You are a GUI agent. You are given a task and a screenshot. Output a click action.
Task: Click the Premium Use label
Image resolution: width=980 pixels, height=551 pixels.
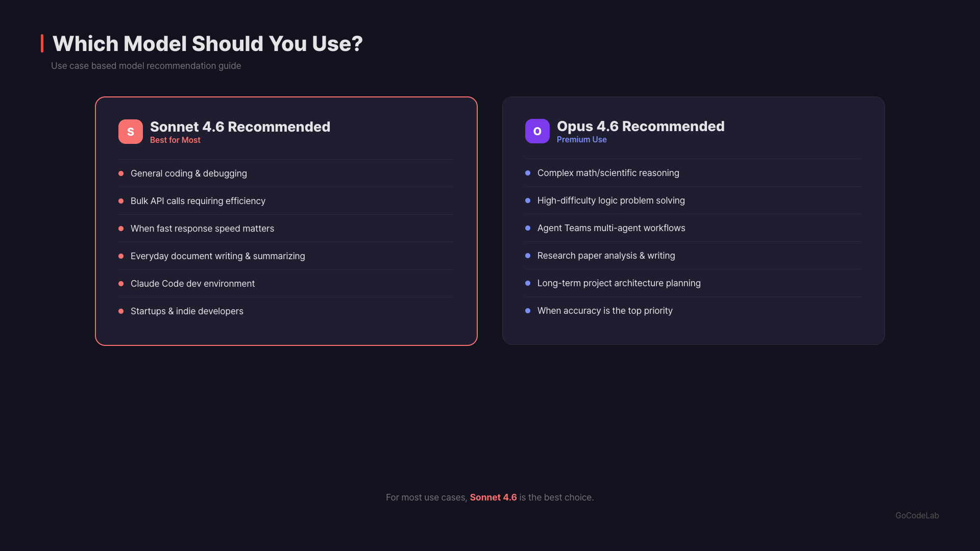581,139
